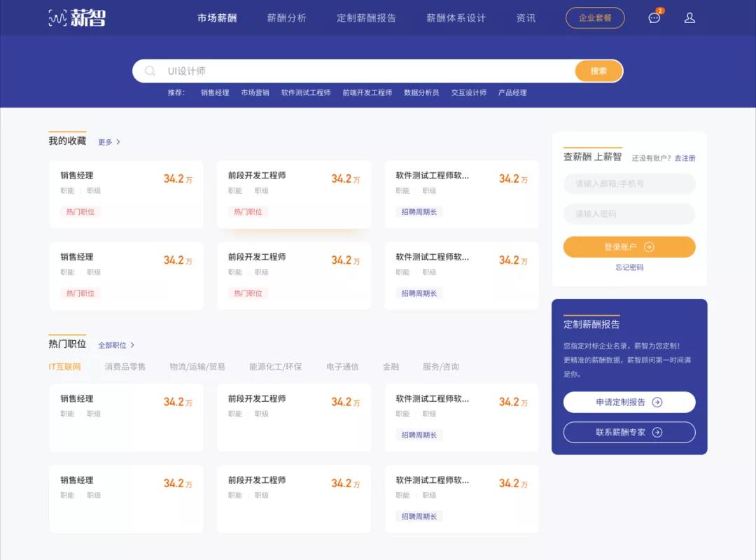Open 定制薪酬报告 navigation item
Image resolution: width=756 pixels, height=560 pixels.
click(x=366, y=18)
